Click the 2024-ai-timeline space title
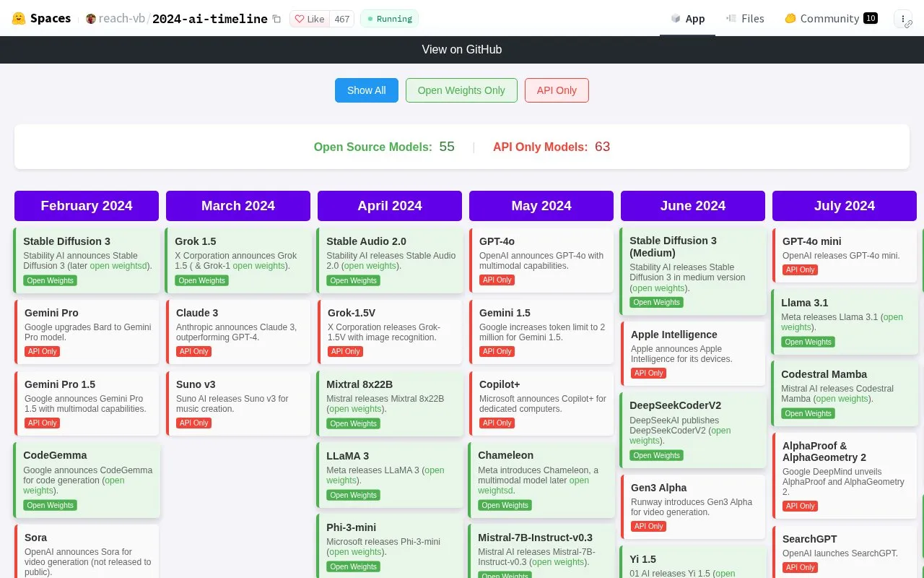 tap(210, 19)
